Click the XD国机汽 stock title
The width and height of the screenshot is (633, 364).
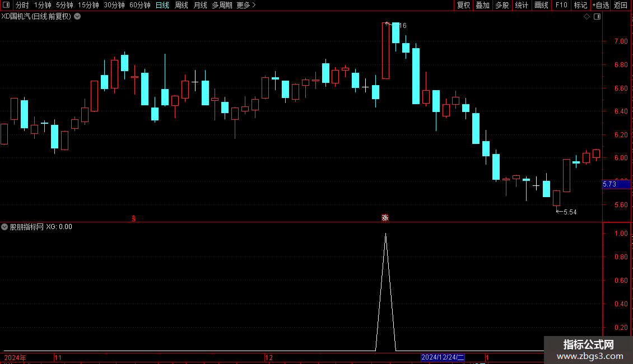pyautogui.click(x=36, y=17)
